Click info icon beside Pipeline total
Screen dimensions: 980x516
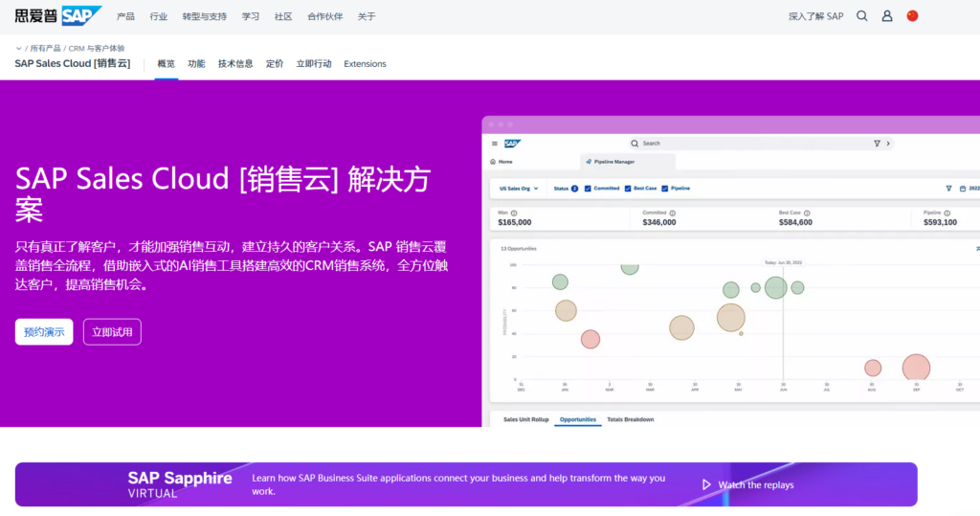click(947, 213)
